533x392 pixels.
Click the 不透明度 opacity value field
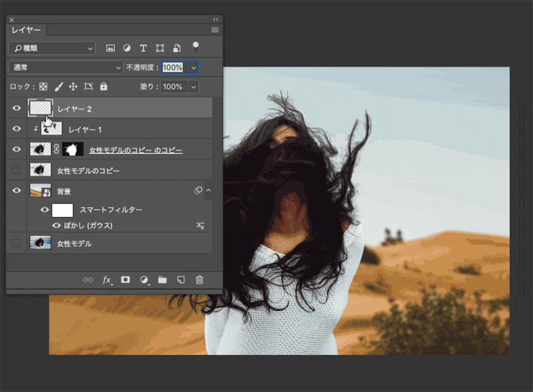pyautogui.click(x=173, y=67)
